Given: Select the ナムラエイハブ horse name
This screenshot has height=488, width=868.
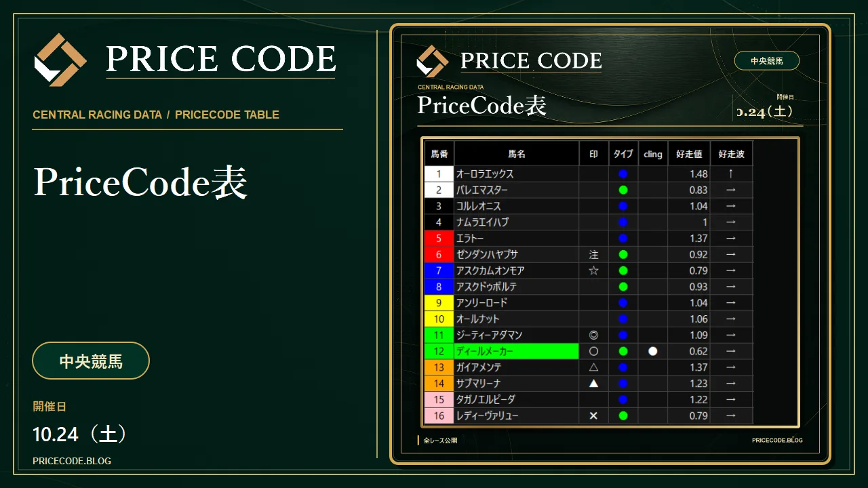Looking at the screenshot, I should point(483,222).
